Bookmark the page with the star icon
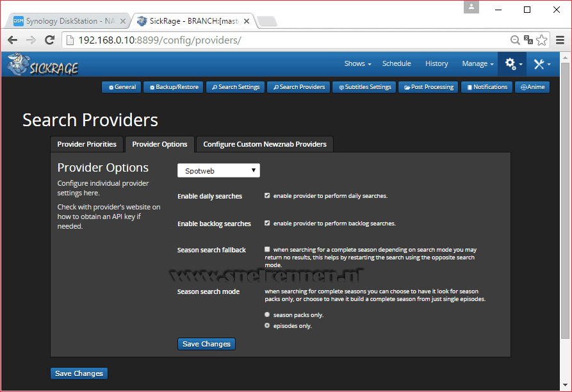This screenshot has height=392, width=572. (542, 40)
